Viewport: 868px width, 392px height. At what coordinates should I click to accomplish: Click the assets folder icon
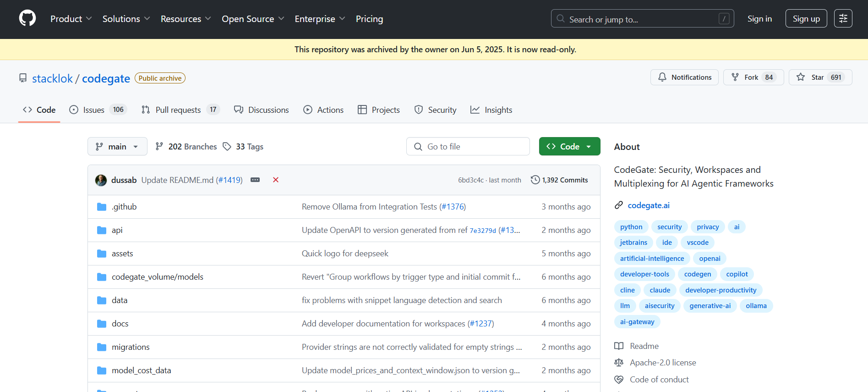(x=102, y=254)
